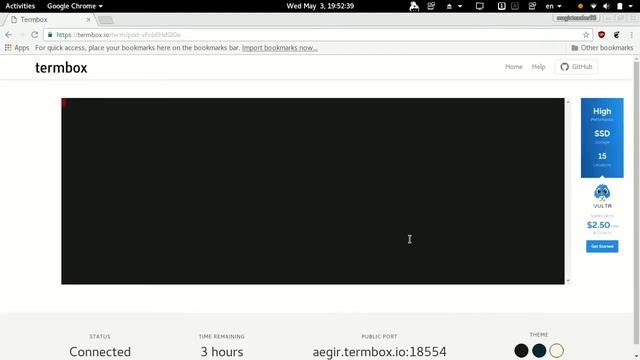Screen dimensions: 640x360
Task: Open the en keyboard layout dropdown
Action: [x=553, y=6]
